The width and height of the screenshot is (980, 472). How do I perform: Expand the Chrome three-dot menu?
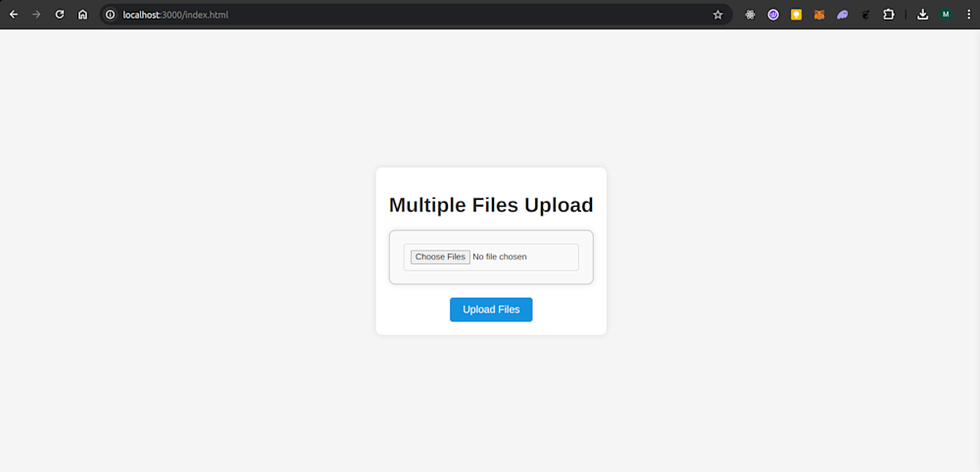click(x=967, y=15)
